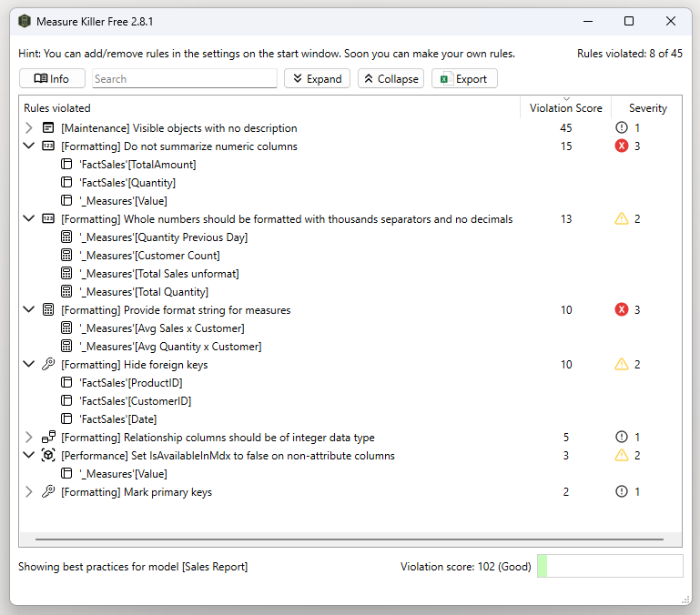Expand the Visible objects with no description rule
Screen dimensions: 700x615
click(29, 127)
